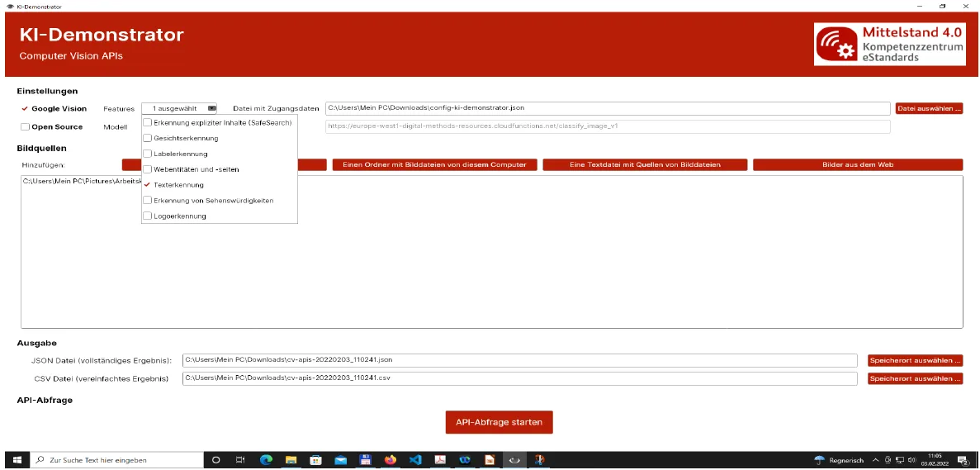
Task: Collapse the Features dropdown showing '1 ausgewählt'
Action: pos(179,108)
